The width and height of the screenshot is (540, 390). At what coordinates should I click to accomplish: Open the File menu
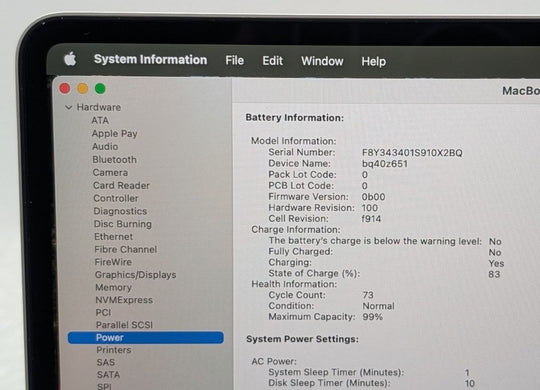coord(235,61)
